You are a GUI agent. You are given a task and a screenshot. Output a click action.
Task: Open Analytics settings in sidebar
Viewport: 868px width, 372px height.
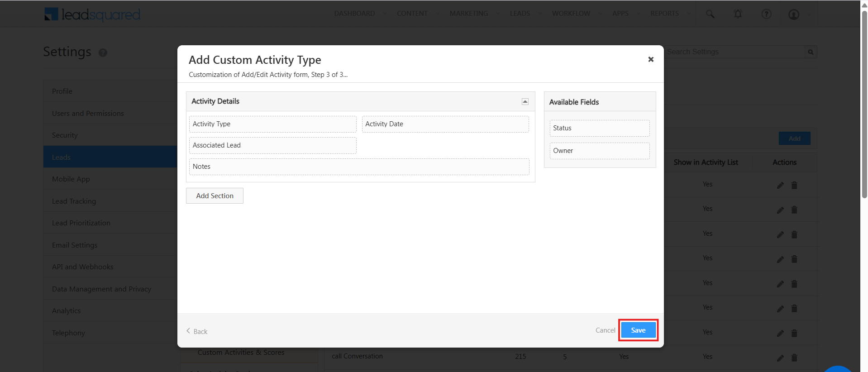(x=110, y=310)
